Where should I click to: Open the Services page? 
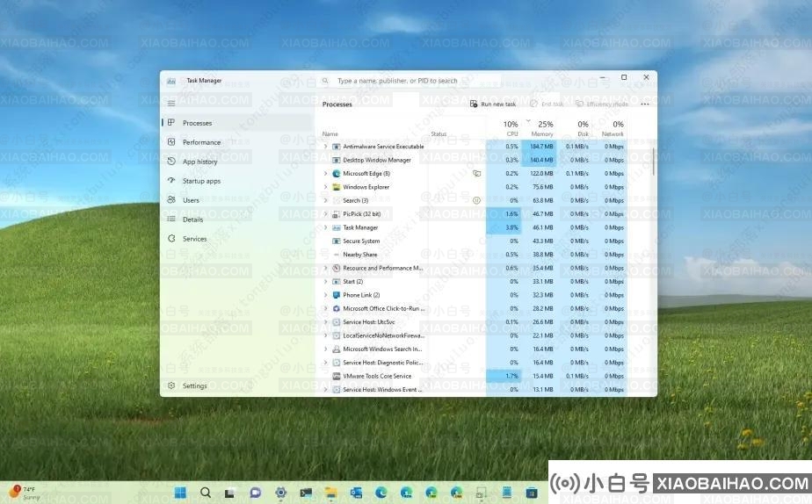pos(237,239)
